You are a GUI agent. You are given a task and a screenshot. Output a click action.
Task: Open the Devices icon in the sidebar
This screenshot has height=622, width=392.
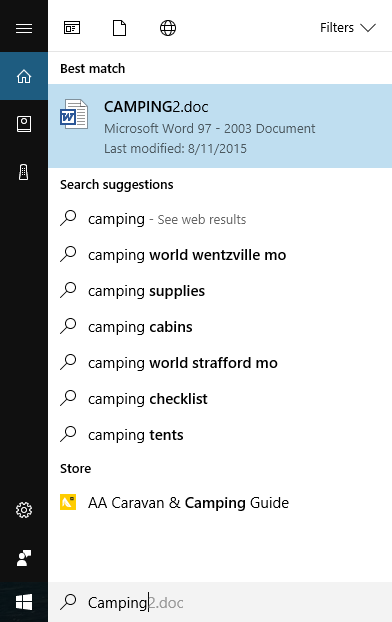24,172
